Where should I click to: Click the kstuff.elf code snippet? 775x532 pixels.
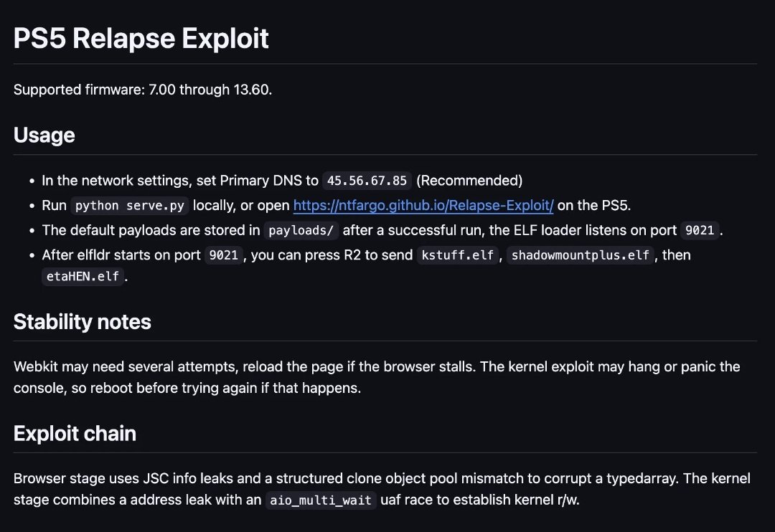[458, 255]
